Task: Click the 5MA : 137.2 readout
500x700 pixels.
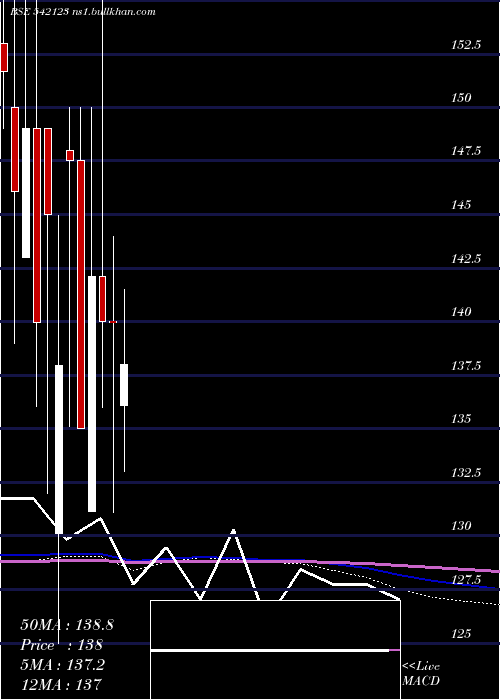Action: click(x=62, y=665)
